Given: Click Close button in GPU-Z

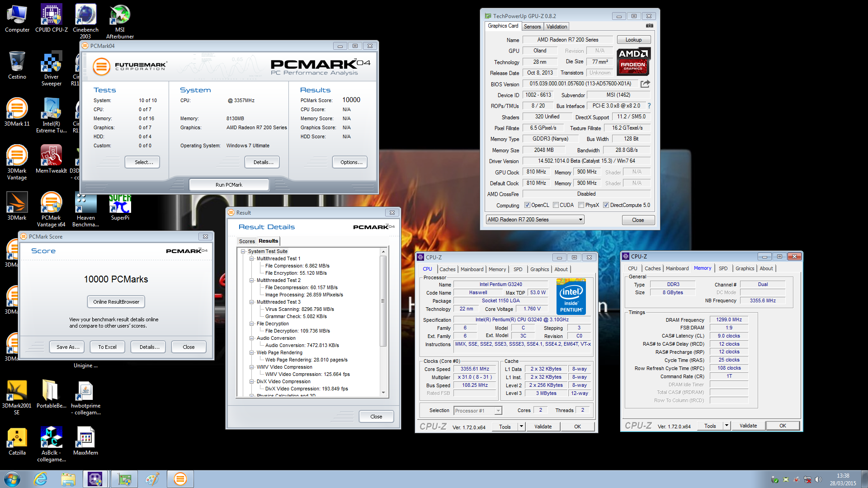Looking at the screenshot, I should coord(638,220).
